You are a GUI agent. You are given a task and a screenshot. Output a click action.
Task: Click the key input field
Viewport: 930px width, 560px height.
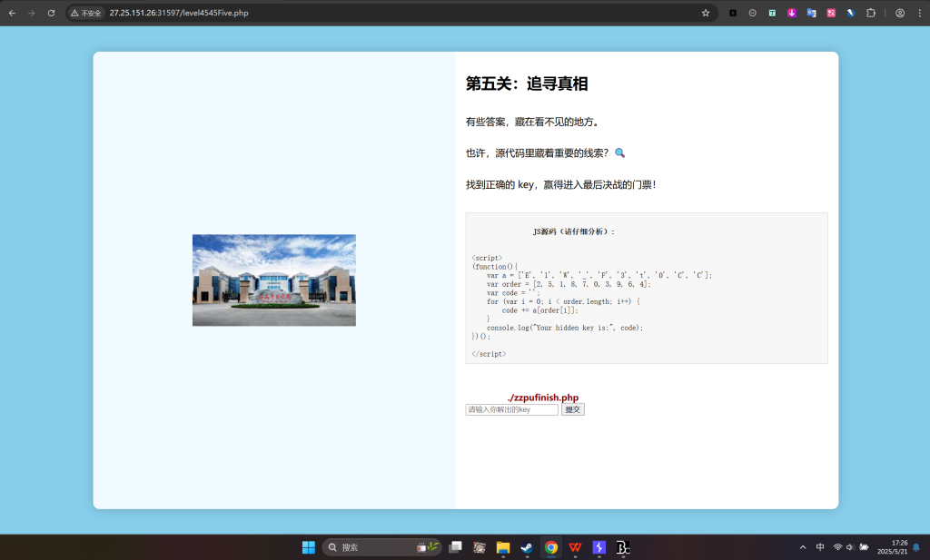512,409
